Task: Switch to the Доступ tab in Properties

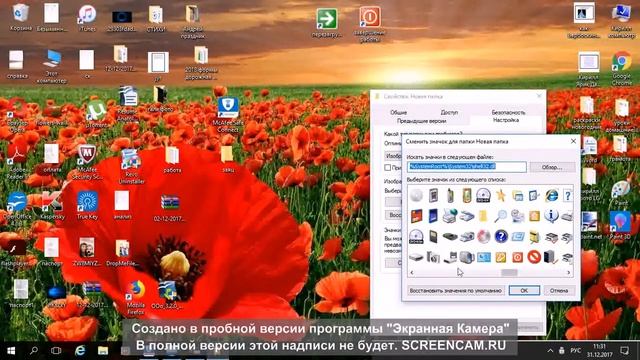Action: 449,112
